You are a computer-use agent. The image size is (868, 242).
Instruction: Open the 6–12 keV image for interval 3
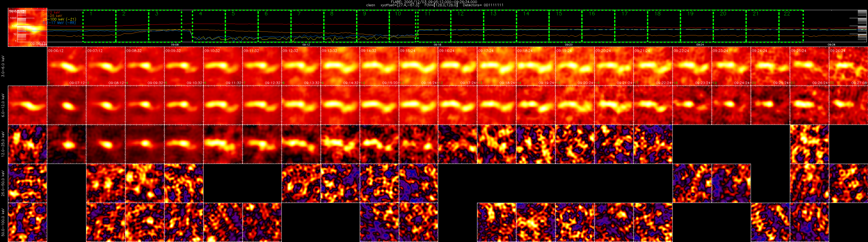(x=106, y=105)
